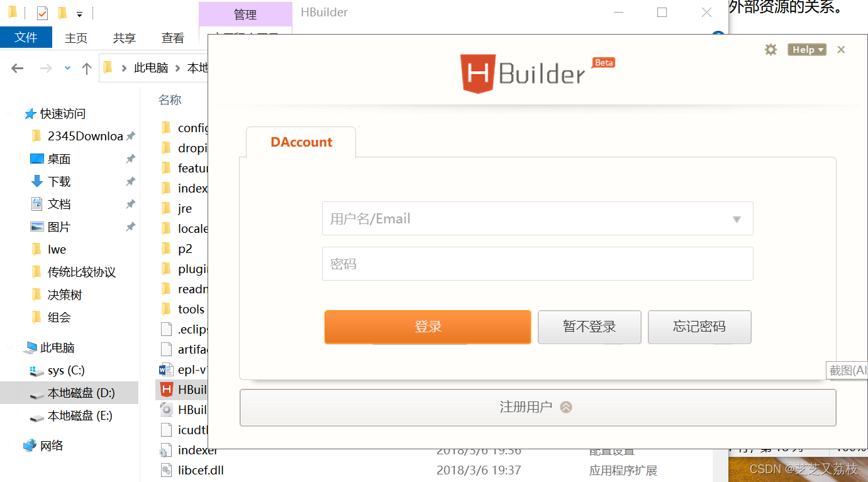Click the 忘记密码 button
This screenshot has width=868, height=482.
(x=699, y=327)
